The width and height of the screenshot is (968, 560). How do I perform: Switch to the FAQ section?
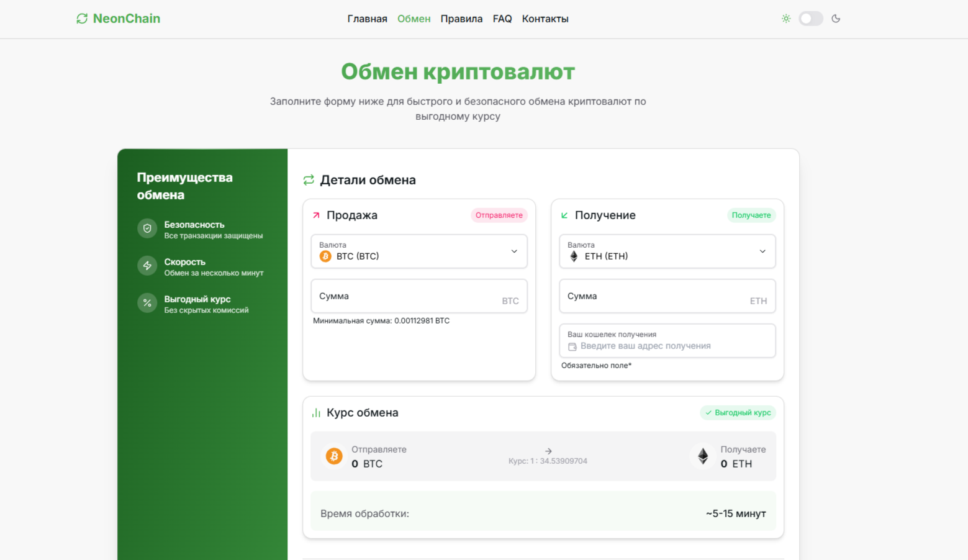click(502, 19)
